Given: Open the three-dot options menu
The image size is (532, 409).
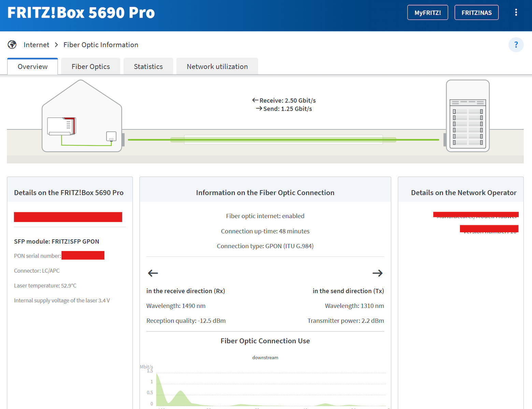Looking at the screenshot, I should [516, 13].
